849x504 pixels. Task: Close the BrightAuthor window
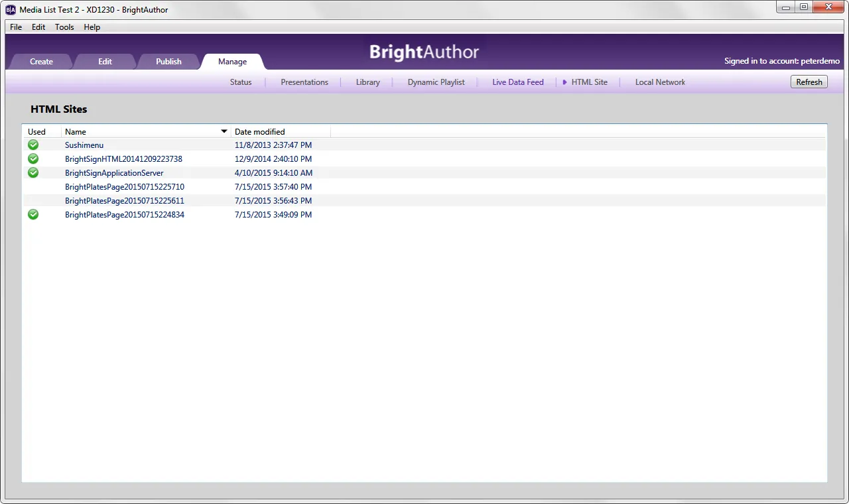click(828, 7)
